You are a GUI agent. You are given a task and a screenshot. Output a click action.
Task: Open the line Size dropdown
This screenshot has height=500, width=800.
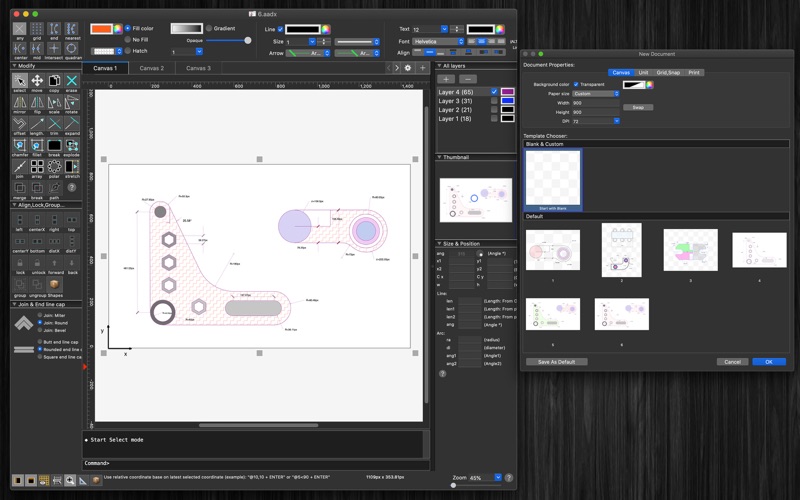(312, 41)
